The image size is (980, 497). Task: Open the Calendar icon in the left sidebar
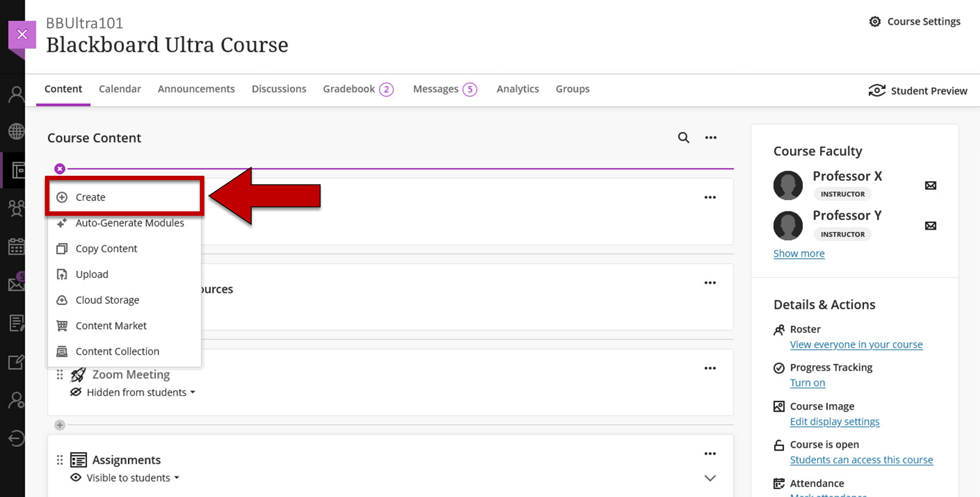click(x=16, y=246)
